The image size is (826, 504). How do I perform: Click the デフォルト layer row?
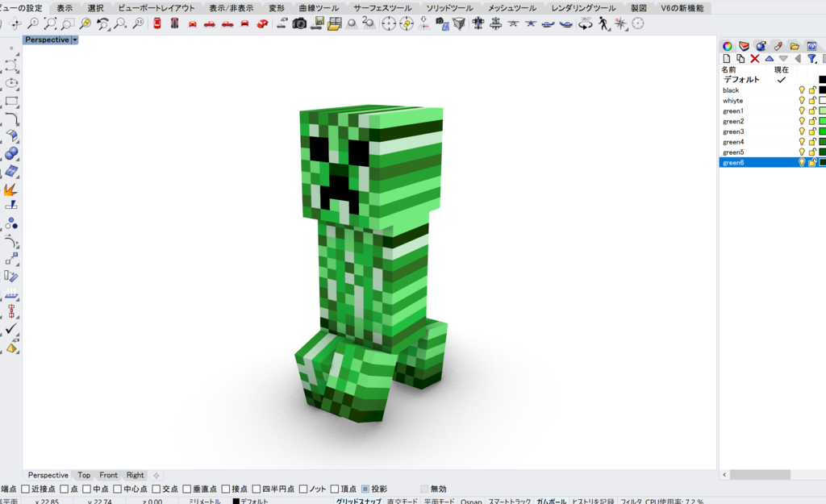click(772, 80)
